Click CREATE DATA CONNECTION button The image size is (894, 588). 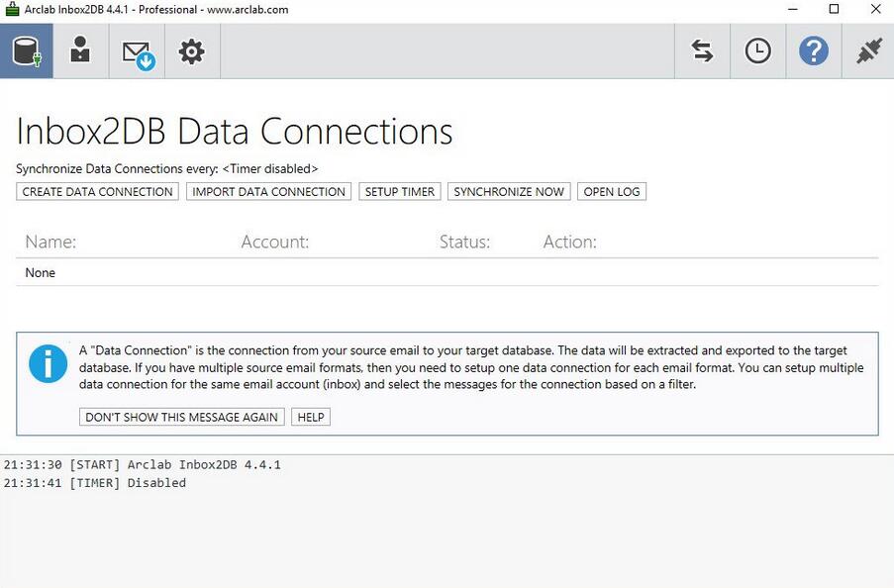[97, 192]
